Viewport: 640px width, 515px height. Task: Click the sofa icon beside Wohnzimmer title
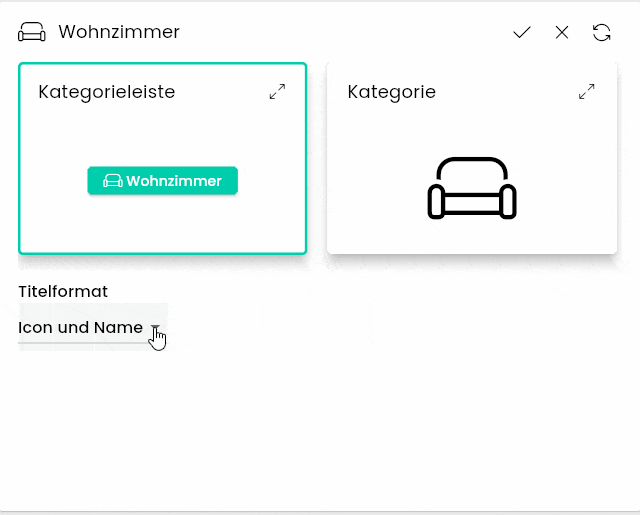[x=32, y=32]
